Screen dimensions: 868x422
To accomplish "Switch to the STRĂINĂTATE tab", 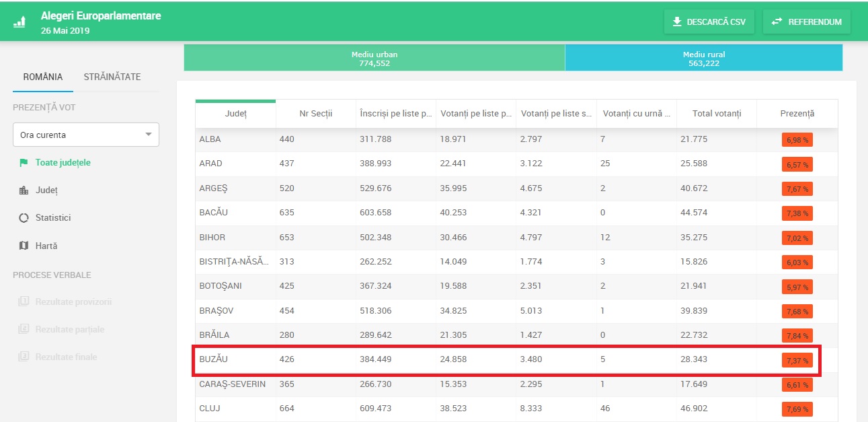I will pyautogui.click(x=112, y=77).
